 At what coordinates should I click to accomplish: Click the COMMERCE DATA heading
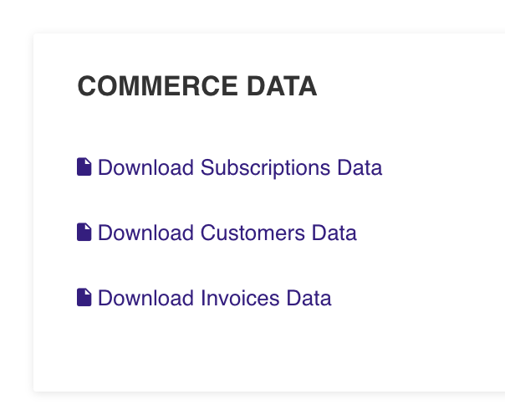click(x=197, y=86)
